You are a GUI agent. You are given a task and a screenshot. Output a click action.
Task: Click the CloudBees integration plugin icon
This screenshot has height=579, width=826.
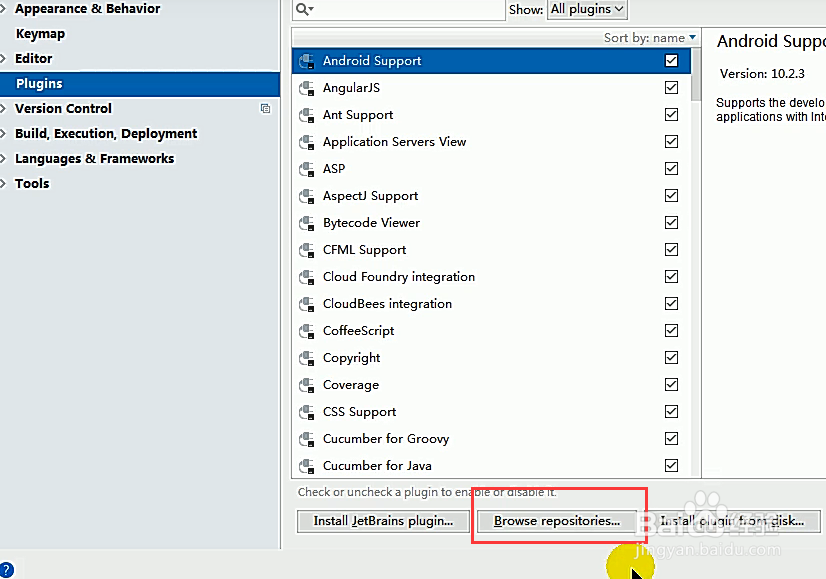pos(307,304)
